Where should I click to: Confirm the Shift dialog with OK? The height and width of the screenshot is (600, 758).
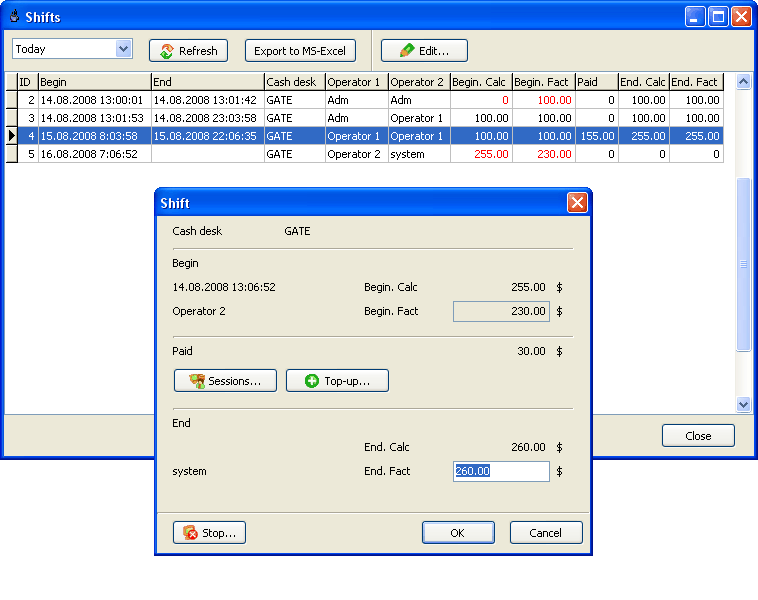(458, 533)
